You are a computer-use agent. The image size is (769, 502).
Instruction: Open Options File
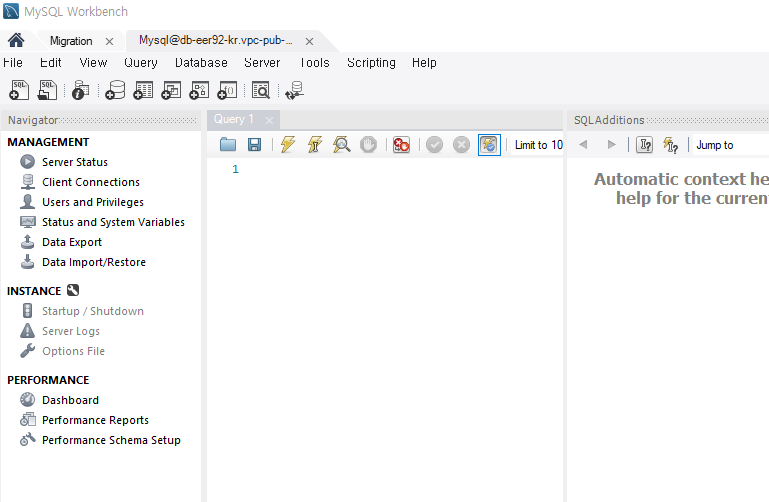(x=73, y=351)
